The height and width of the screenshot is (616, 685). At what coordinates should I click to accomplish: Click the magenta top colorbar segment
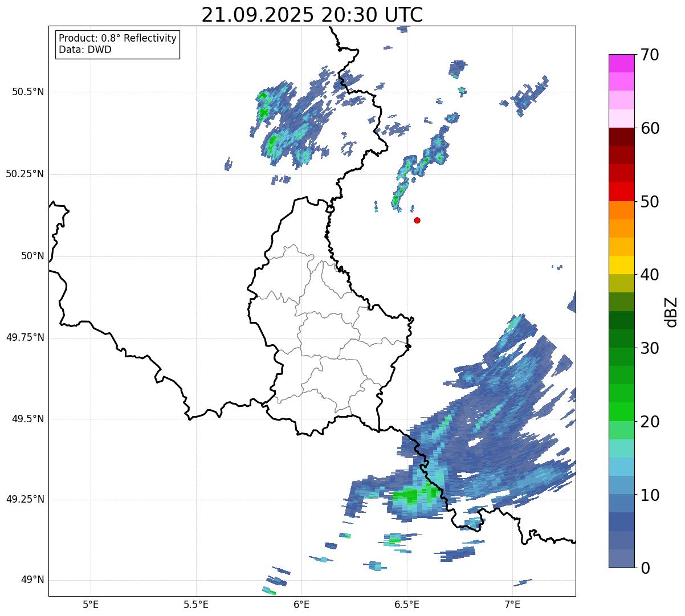pos(621,63)
